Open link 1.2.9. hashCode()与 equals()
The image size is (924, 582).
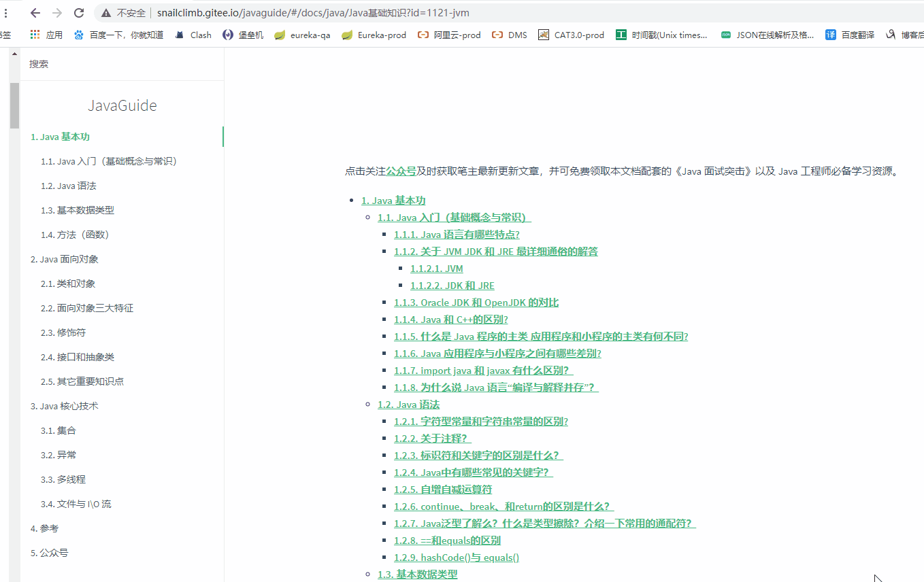(x=457, y=558)
